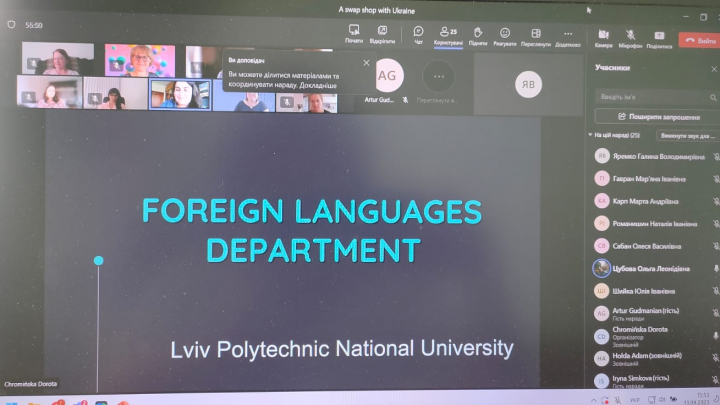The width and height of the screenshot is (720, 405).
Task: Click muted mic icon beside Гавран Мар'яна
Action: tap(716, 179)
